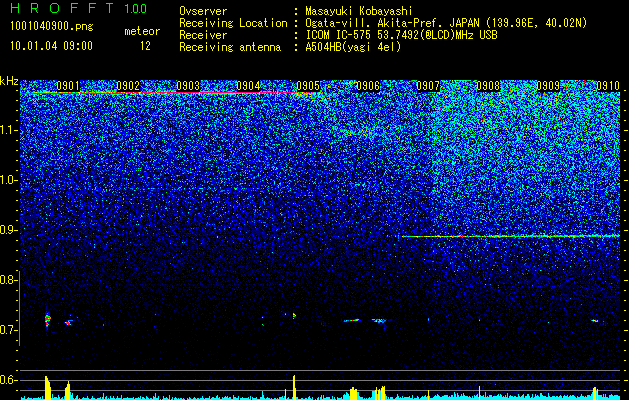Click the 0910 time marker
629x400 pixels.
(608, 86)
